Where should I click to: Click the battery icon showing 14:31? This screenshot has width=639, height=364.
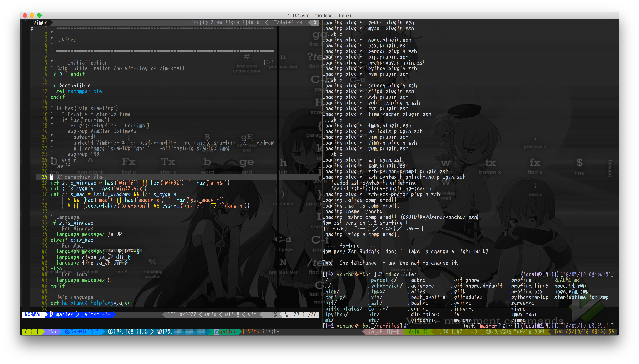point(411,332)
